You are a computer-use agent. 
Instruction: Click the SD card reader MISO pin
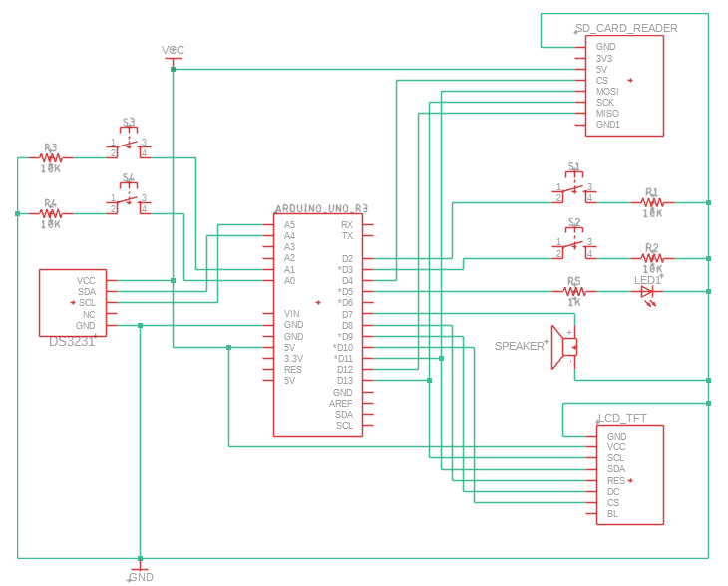(x=607, y=114)
